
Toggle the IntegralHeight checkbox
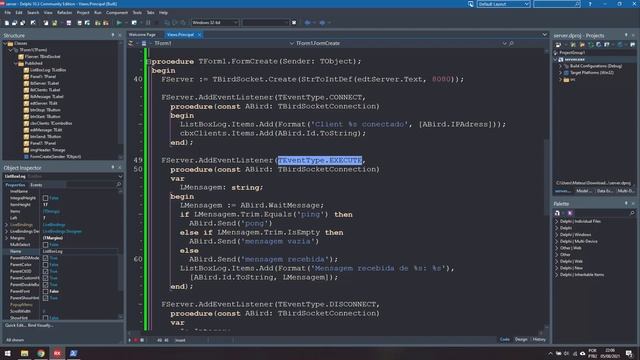(45, 198)
